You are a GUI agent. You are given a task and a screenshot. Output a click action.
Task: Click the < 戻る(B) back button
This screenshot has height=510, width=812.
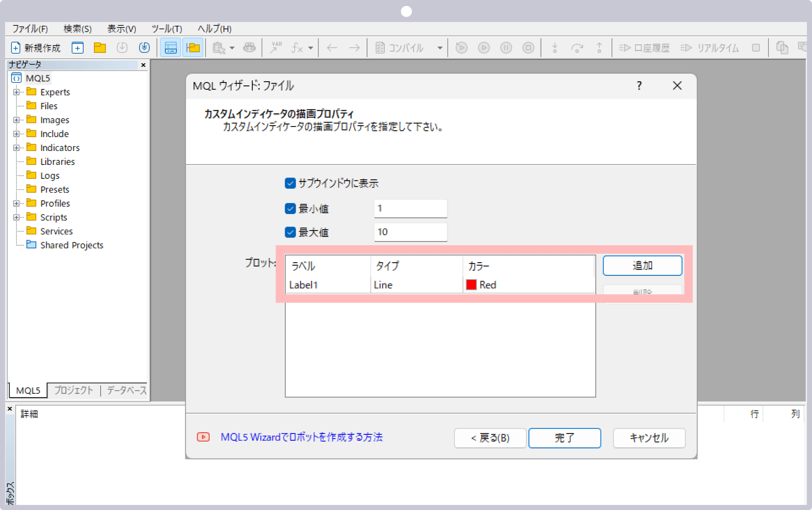(490, 438)
